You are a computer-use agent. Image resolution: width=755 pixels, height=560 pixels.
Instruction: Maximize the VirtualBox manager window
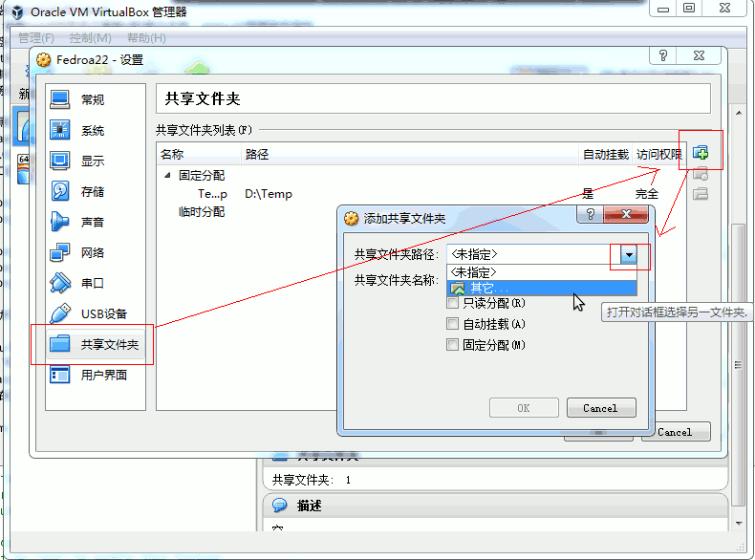(x=689, y=9)
